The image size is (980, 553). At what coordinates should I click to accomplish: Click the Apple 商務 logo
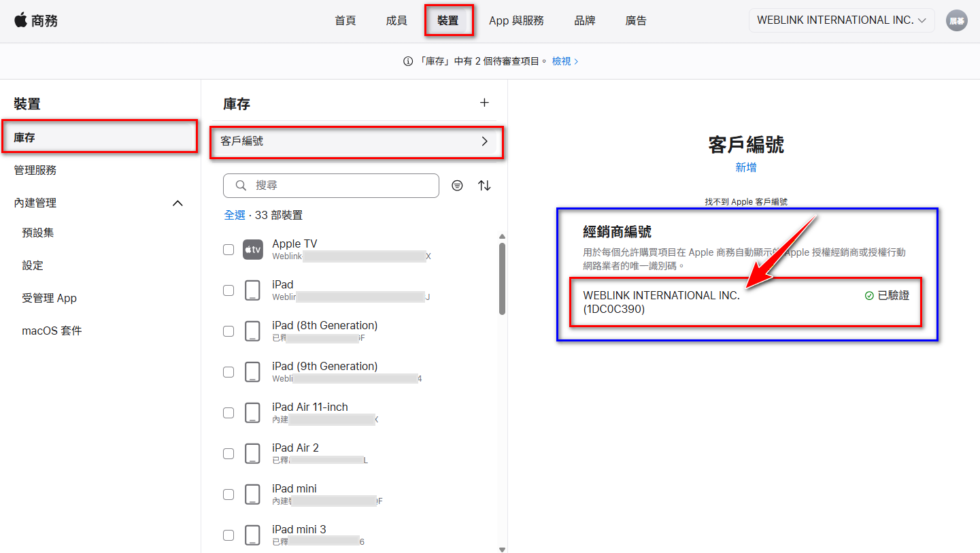pyautogui.click(x=36, y=20)
